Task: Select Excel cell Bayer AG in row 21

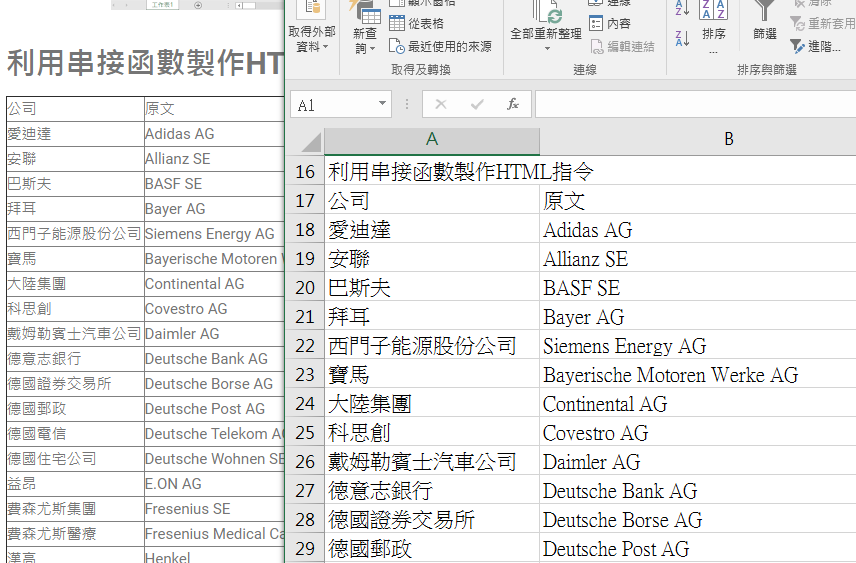Action: point(698,317)
